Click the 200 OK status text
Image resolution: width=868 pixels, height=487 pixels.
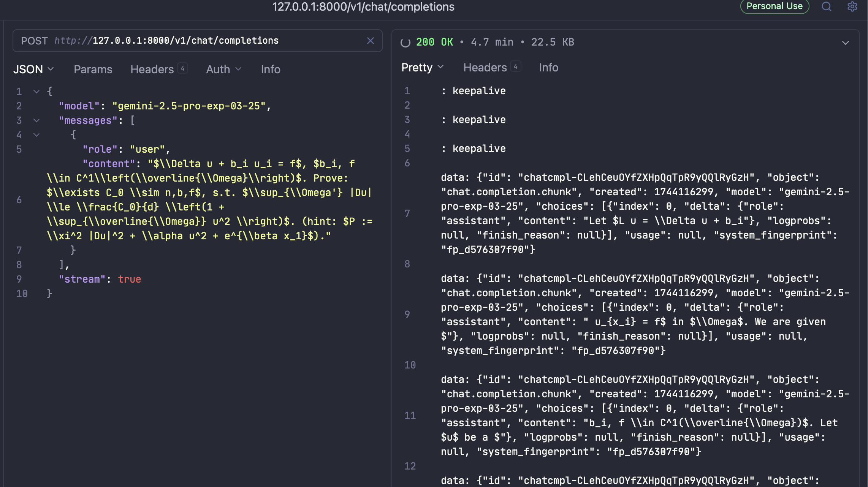tap(434, 42)
